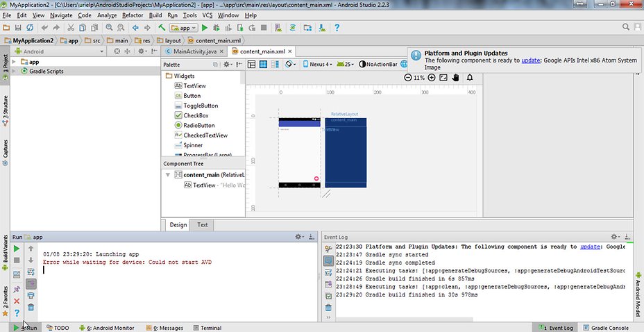The image size is (644, 332).
Task: Click the Clear All trash icon in Run panel
Action: 31,307
